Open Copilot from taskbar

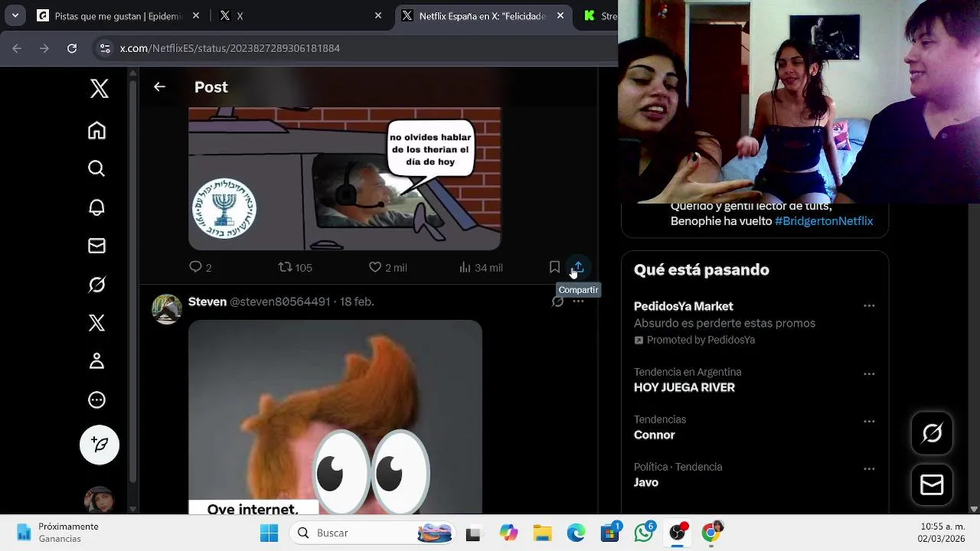[x=508, y=533]
